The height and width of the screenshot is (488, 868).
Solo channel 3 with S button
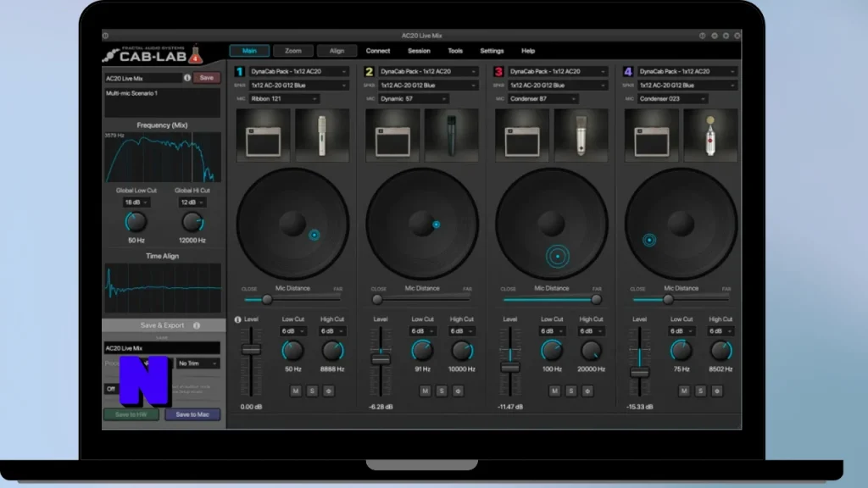tap(571, 391)
